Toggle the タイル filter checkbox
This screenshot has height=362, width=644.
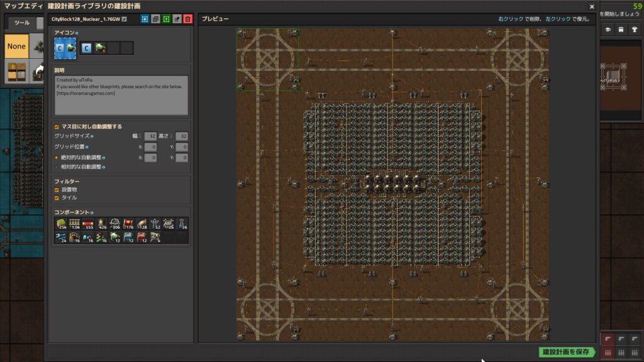pos(57,198)
